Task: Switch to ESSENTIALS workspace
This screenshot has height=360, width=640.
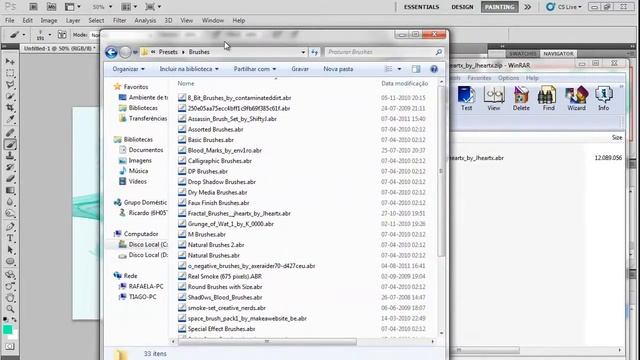Action: [422, 7]
